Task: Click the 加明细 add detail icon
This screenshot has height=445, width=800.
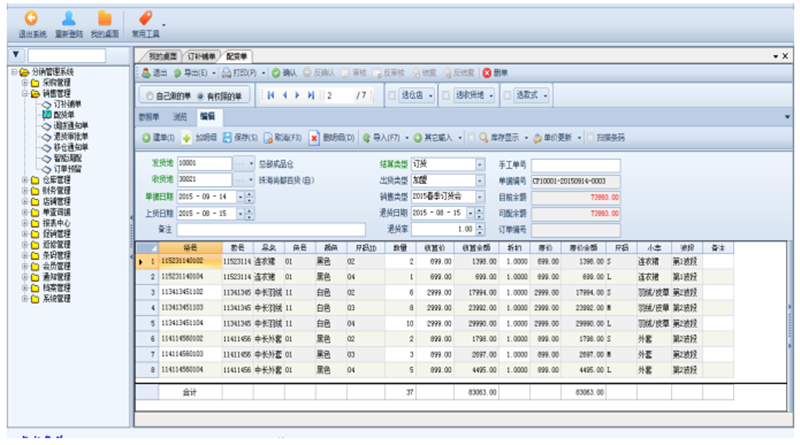Action: click(187, 137)
